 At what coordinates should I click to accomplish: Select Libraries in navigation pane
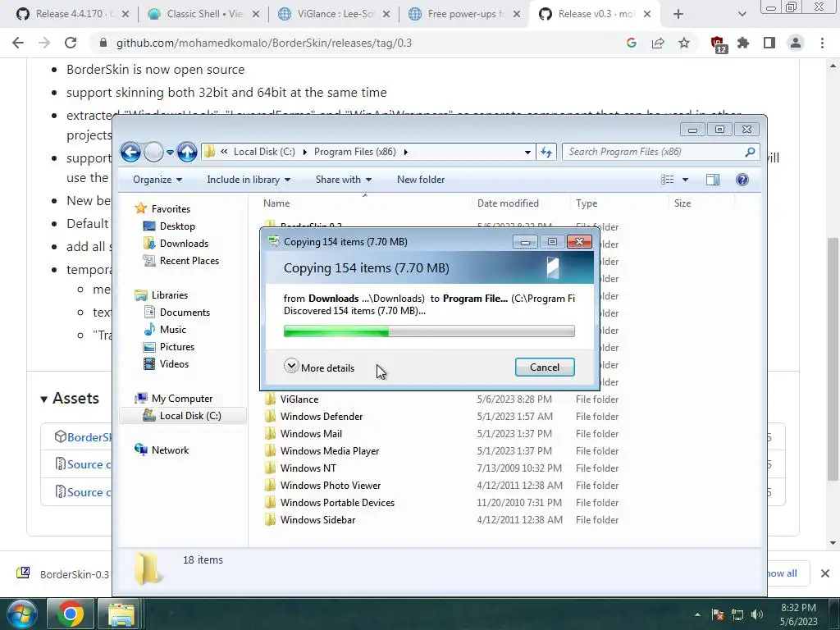(x=162, y=295)
